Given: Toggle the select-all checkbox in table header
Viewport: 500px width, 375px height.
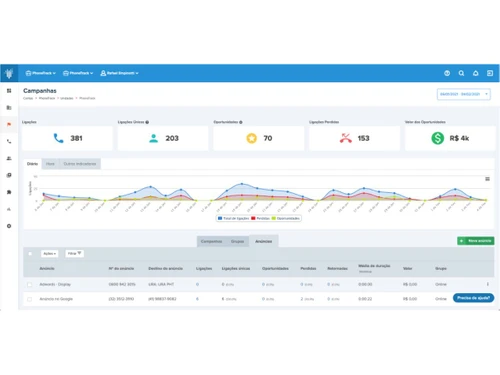Looking at the screenshot, I should pos(30,254).
